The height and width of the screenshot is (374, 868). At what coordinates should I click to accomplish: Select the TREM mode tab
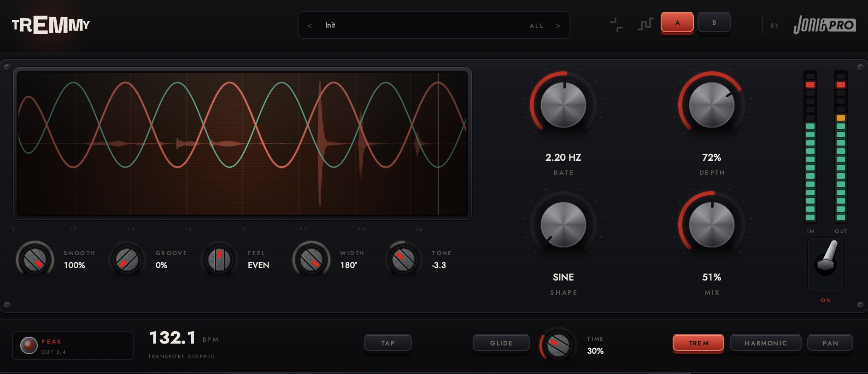(x=698, y=343)
